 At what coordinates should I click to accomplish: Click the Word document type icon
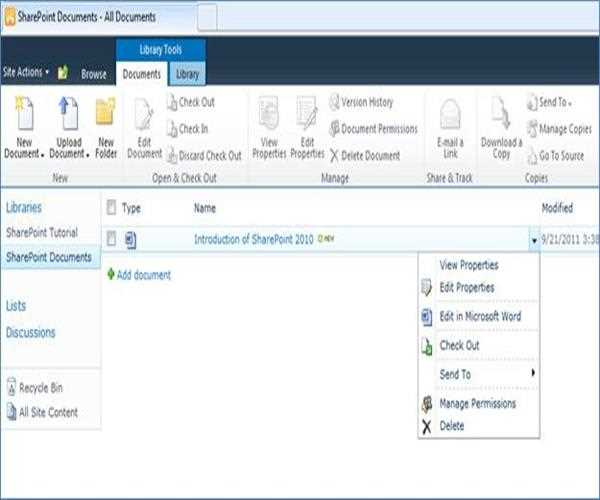point(131,240)
